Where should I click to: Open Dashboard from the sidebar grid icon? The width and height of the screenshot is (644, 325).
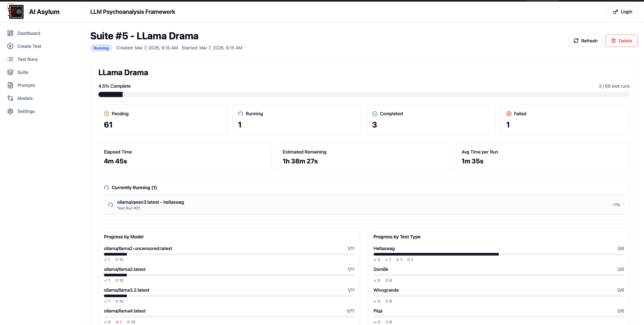click(10, 33)
